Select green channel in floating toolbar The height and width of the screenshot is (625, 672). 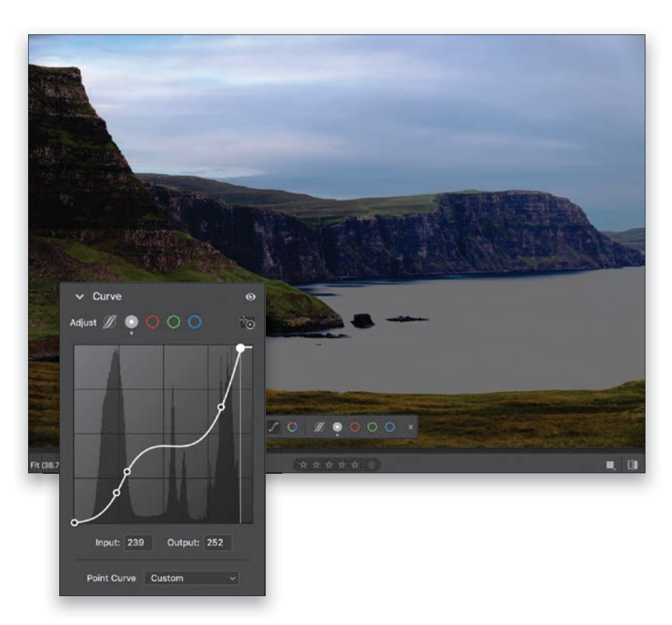tap(372, 427)
